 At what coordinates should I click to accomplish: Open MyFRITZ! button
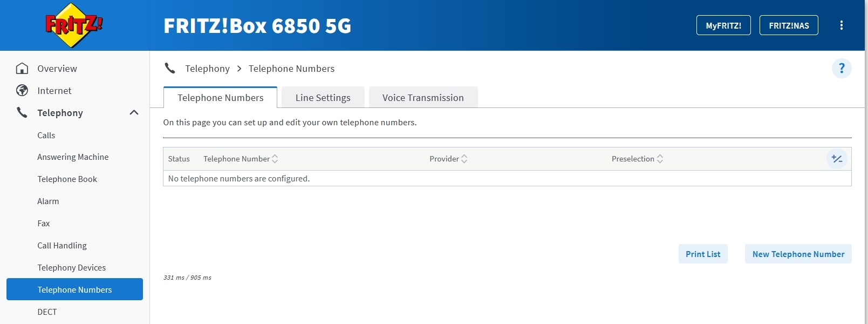[723, 25]
